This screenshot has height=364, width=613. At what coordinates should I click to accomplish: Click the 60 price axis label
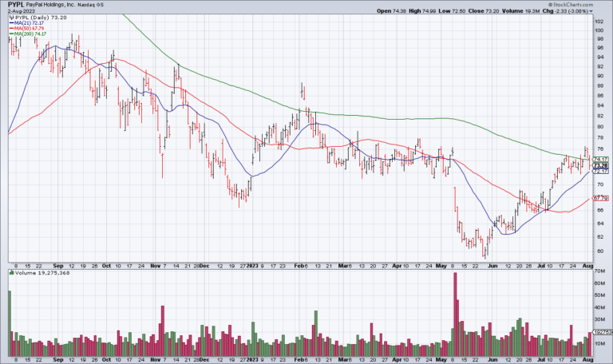(599, 251)
